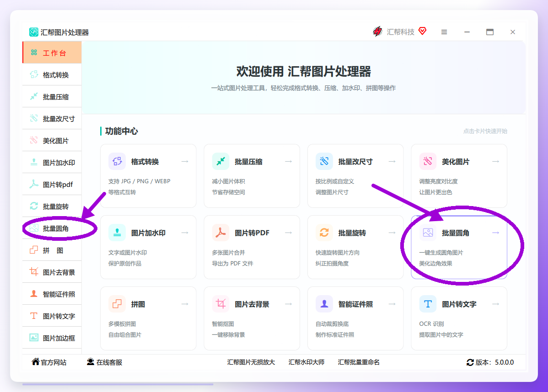The image size is (548, 392).
Task: Click the 拼图 card icon
Action: [x=117, y=304]
